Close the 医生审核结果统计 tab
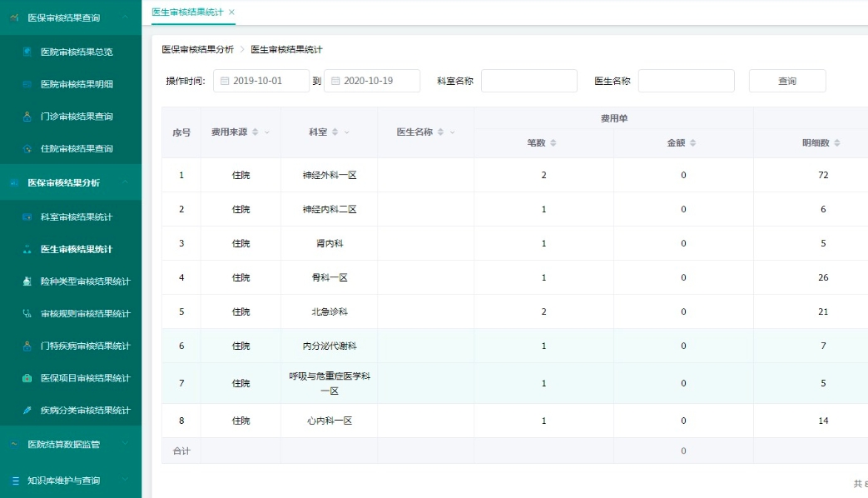This screenshot has width=868, height=498. [231, 12]
